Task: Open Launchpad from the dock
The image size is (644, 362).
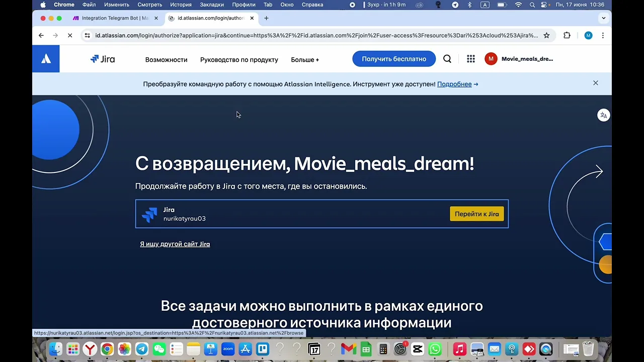Action: pos(73,348)
